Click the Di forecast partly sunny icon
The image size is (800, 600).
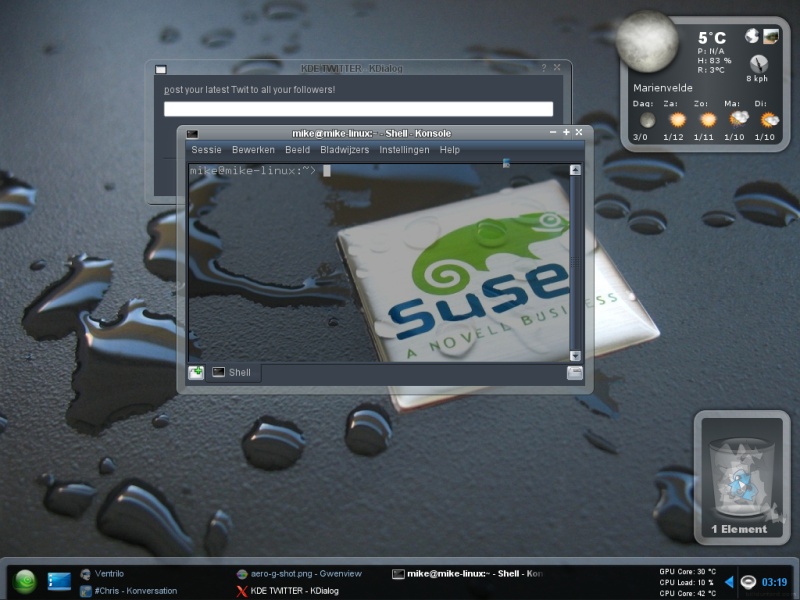[769, 120]
